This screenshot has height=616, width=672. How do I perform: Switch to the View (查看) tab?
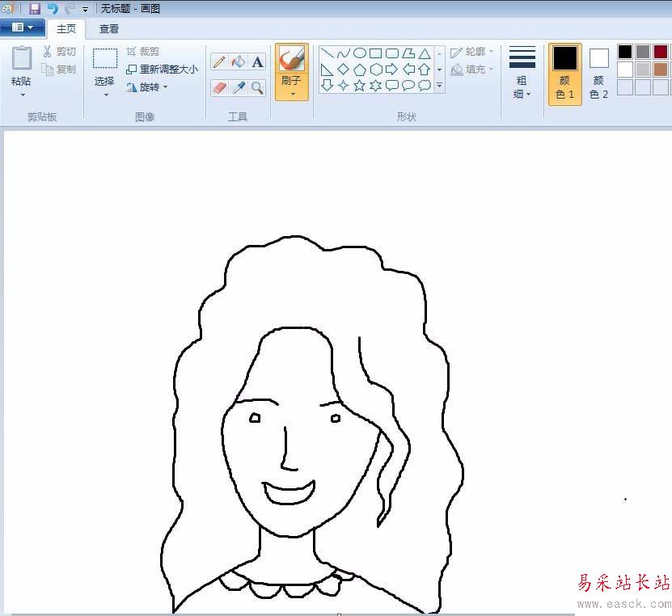tap(109, 29)
